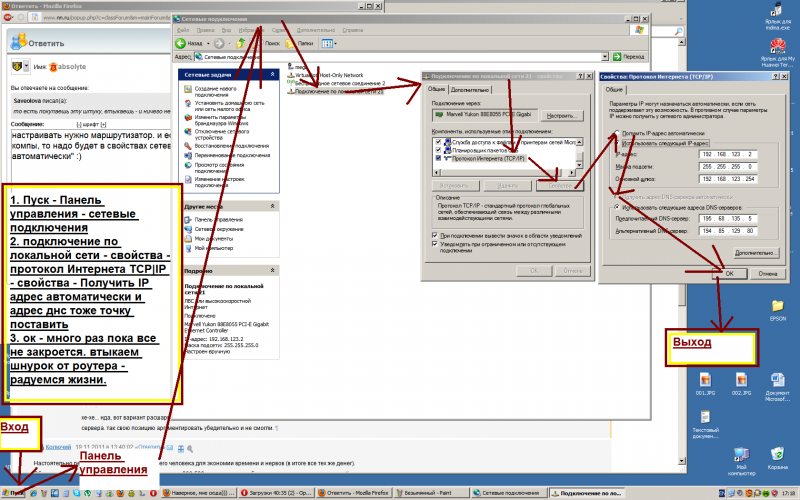Click the Настроить... button beside the adapter
This screenshot has width=800, height=500.
click(562, 117)
